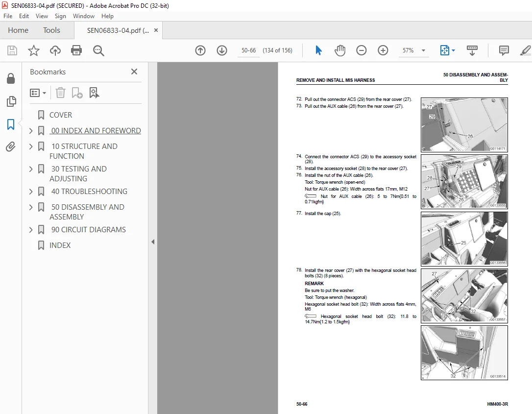
Task: Expand 30 TESTING AND ADJUSTING bookmark
Action: pos(31,169)
